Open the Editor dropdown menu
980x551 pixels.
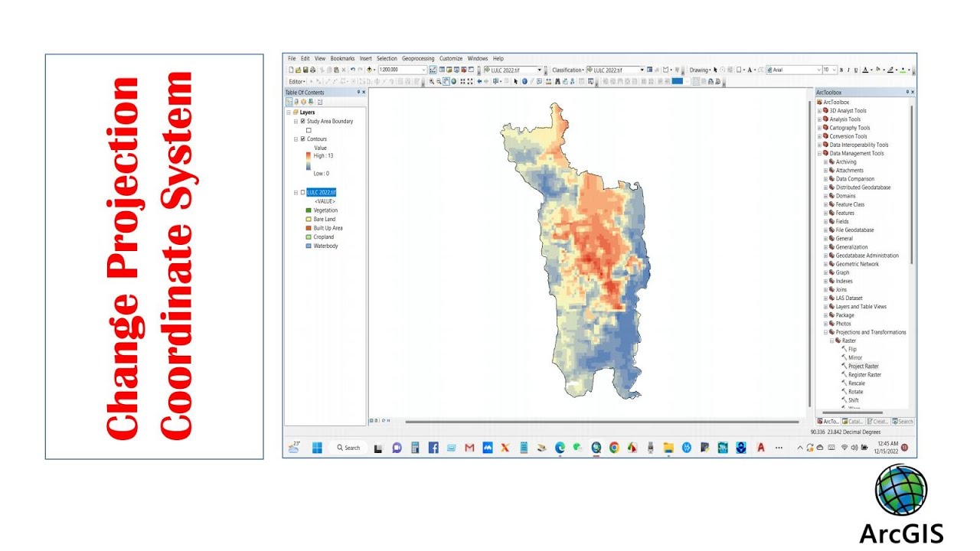297,81
